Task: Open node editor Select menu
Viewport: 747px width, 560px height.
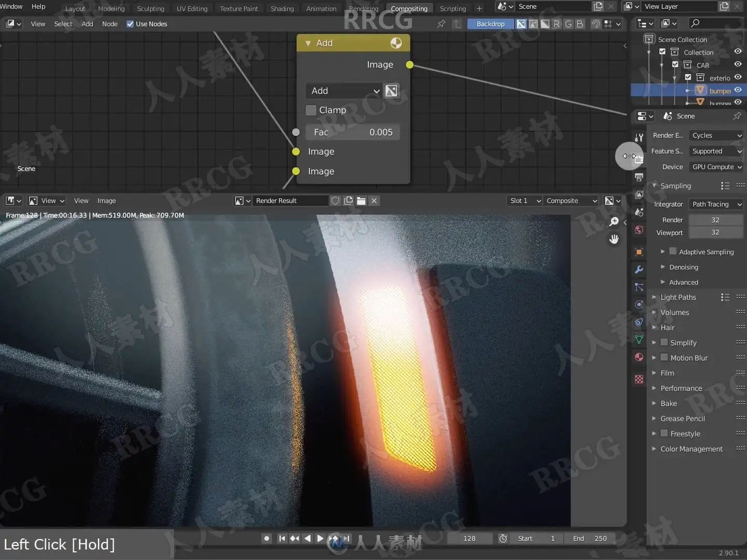Action: pyautogui.click(x=63, y=24)
